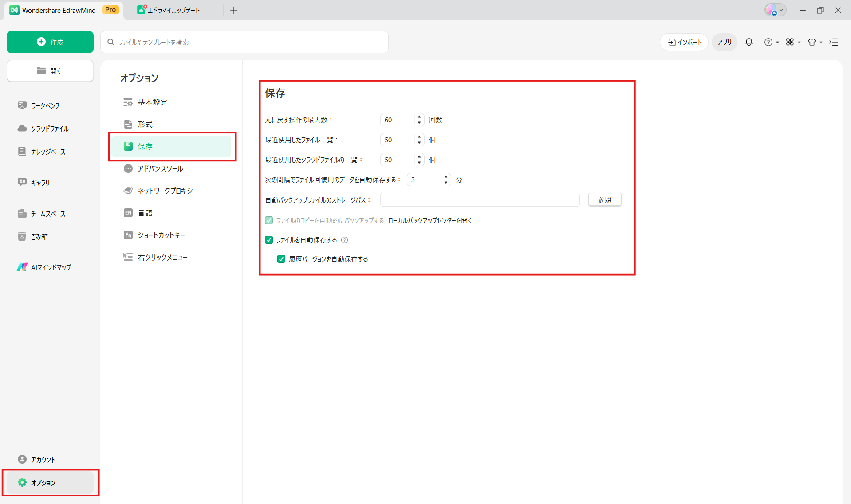This screenshot has height=504, width=851.
Task: Click the auto-save help info icon
Action: pos(344,240)
